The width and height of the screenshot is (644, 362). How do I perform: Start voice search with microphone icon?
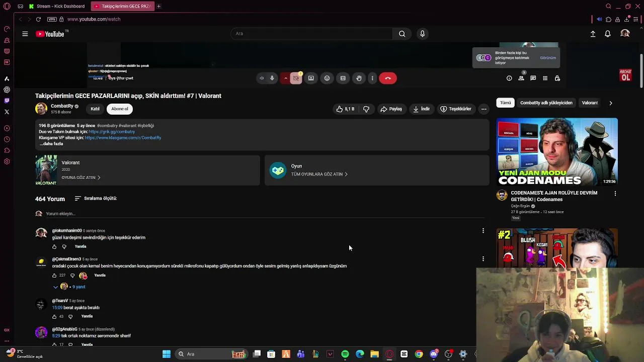click(422, 34)
